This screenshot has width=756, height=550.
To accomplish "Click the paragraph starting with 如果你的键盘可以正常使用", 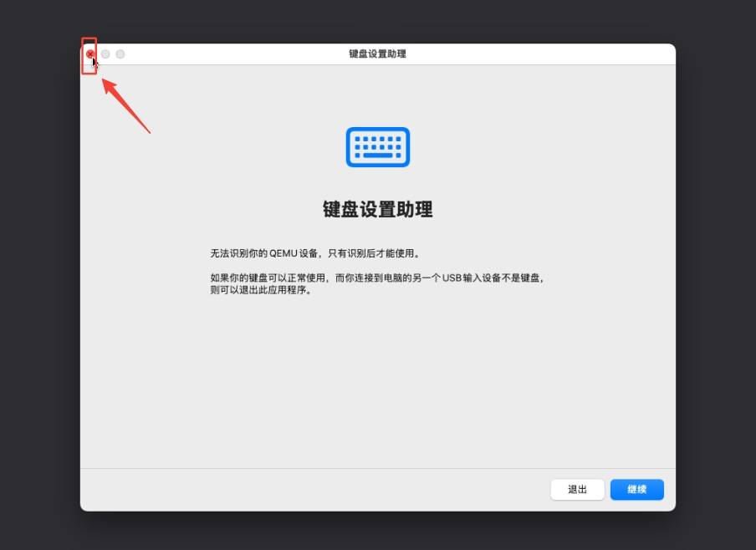I will click(377, 283).
